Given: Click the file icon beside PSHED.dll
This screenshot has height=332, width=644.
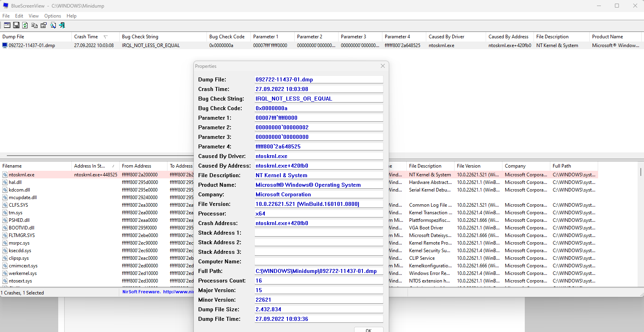Looking at the screenshot, I should (x=5, y=220).
